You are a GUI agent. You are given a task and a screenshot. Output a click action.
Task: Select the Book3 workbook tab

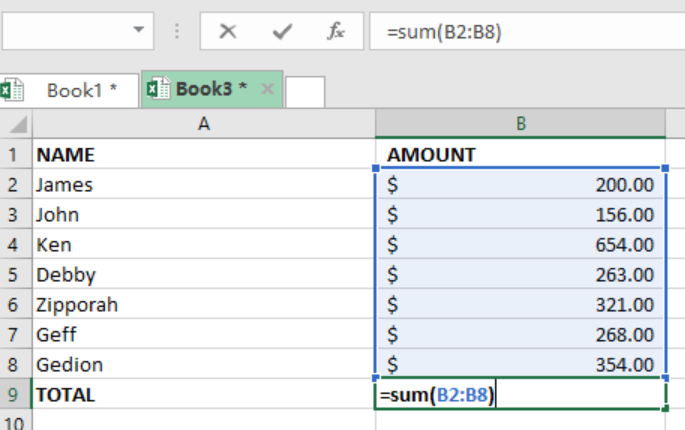[x=212, y=89]
